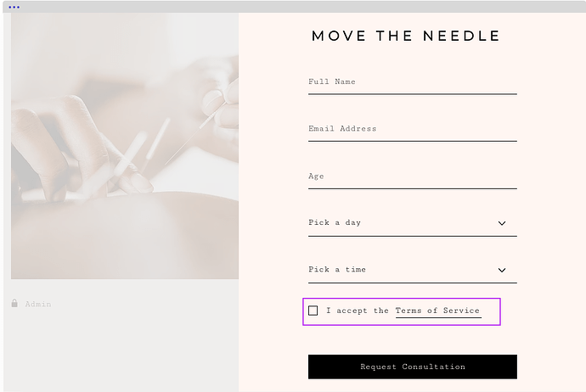This screenshot has width=586, height=392.
Task: Open the Pick a time dropdown field
Action: click(413, 271)
